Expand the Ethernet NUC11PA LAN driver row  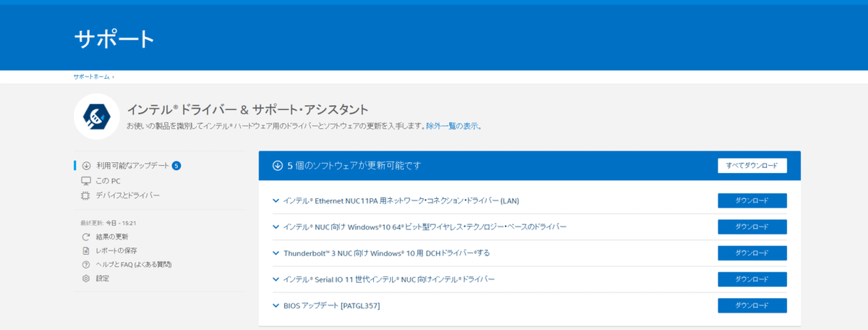coord(276,200)
